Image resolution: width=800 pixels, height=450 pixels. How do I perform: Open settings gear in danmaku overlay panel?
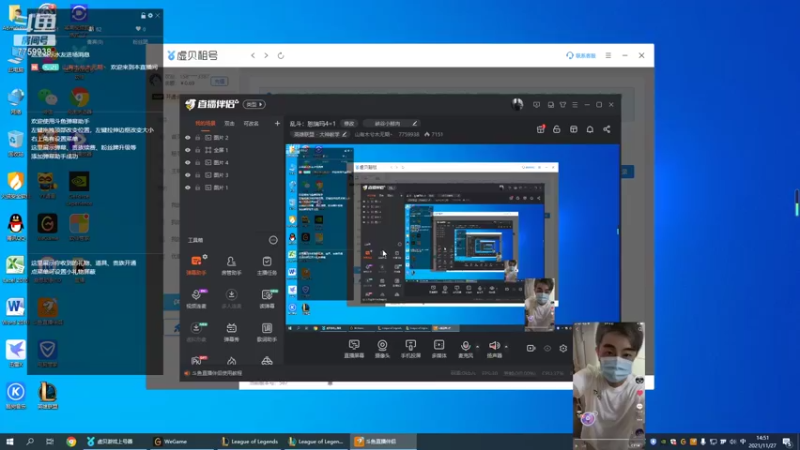[151, 16]
